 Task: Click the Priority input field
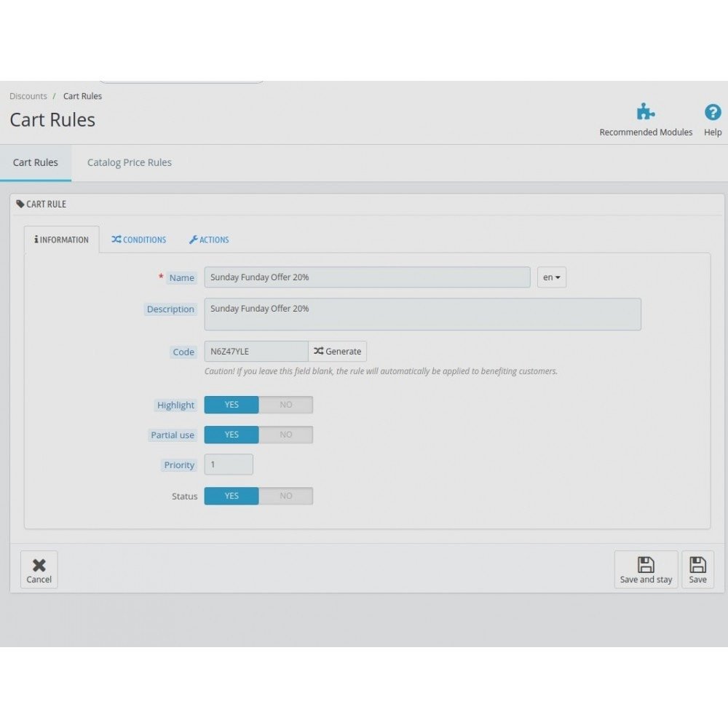pyautogui.click(x=229, y=464)
